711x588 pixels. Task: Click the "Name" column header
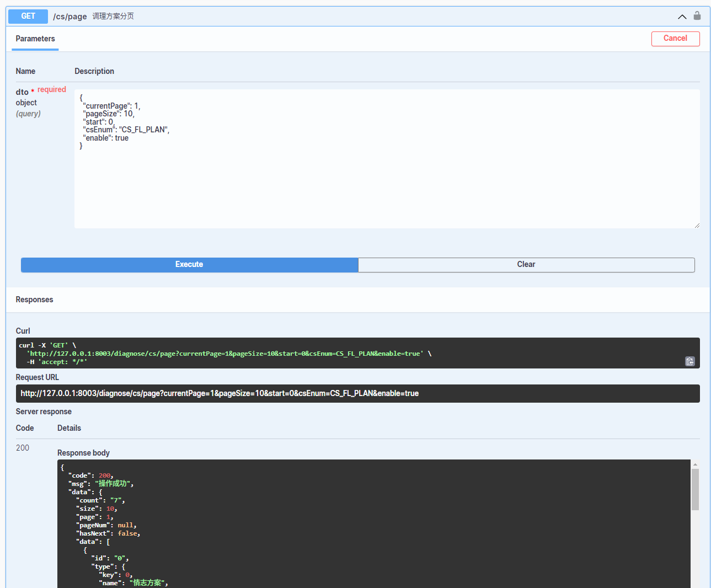pos(25,71)
